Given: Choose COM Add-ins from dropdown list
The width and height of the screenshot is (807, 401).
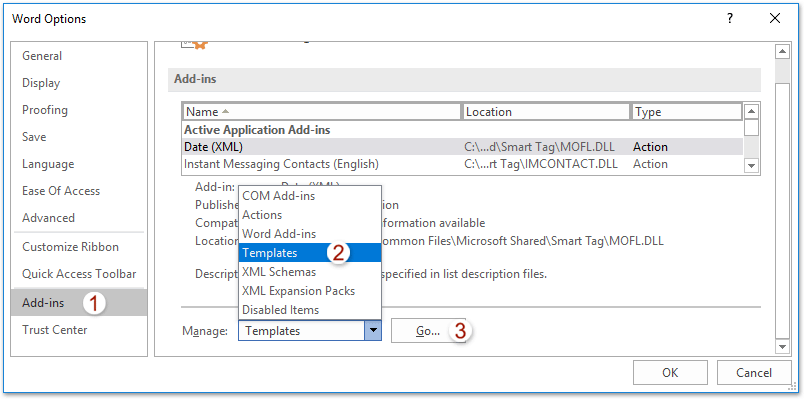Looking at the screenshot, I should point(278,196).
